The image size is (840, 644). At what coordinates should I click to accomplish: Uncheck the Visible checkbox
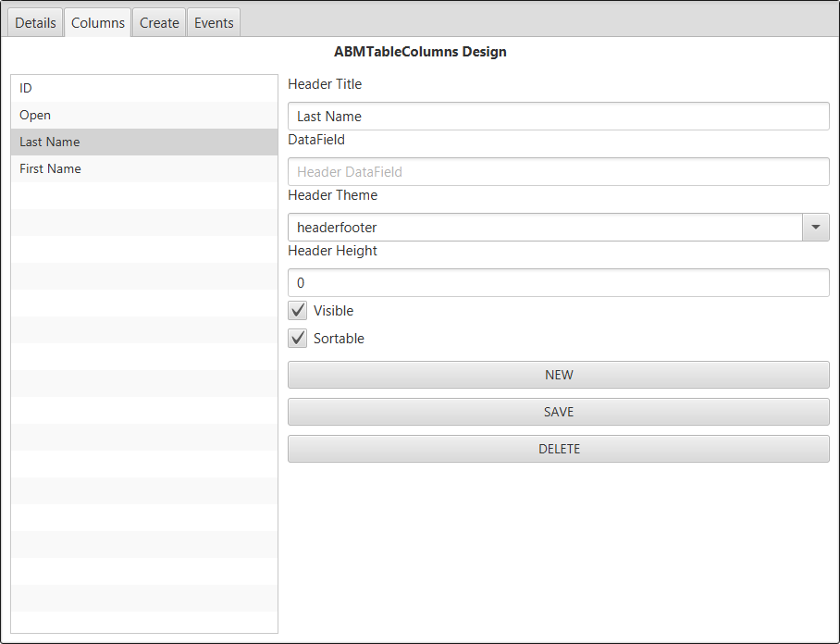[298, 311]
